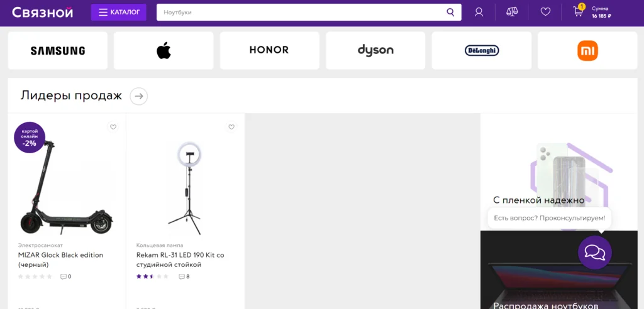Expand Лидеры продаж with arrow button

[139, 96]
